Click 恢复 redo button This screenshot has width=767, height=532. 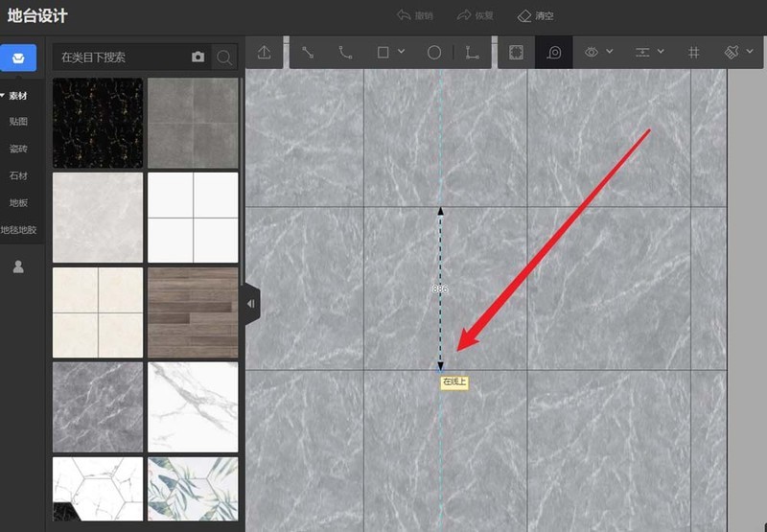475,15
